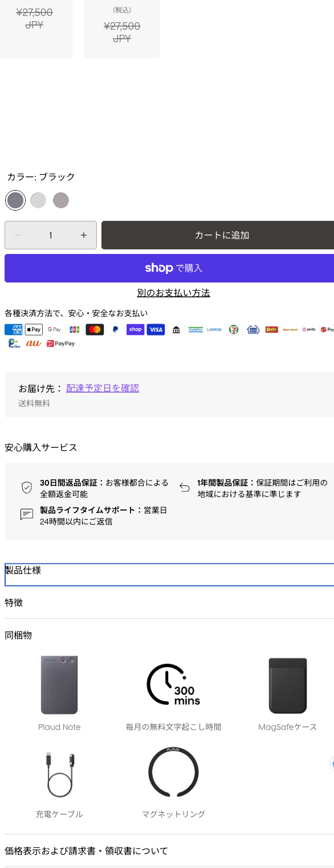Click the マグネットリング caption
This screenshot has width=334, height=868.
point(173,814)
